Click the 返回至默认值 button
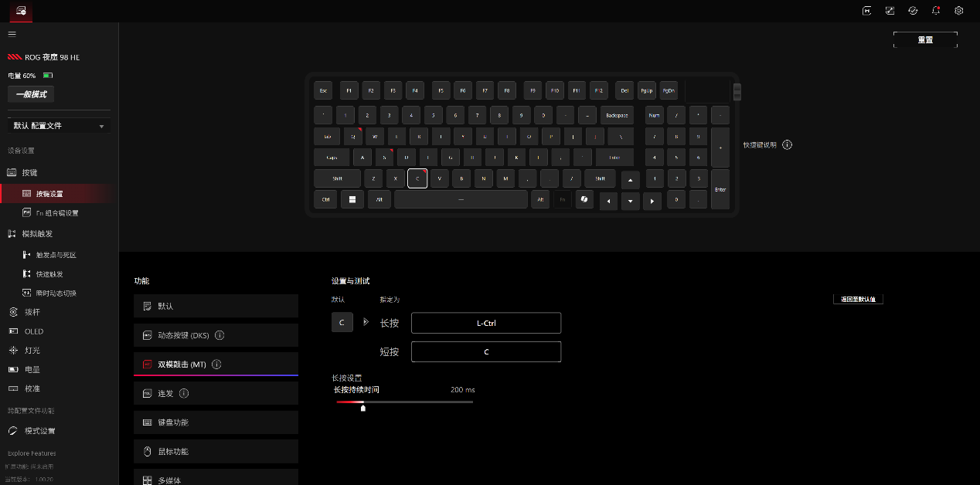 858,299
